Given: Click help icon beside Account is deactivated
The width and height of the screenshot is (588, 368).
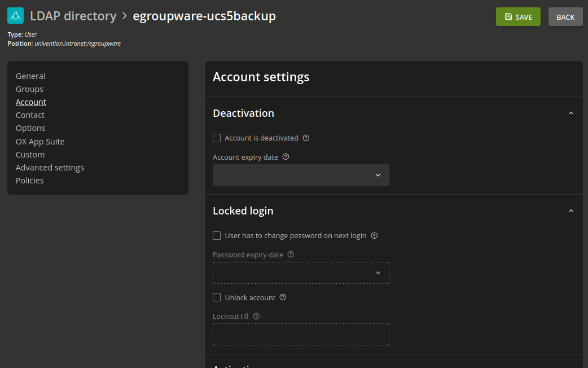Looking at the screenshot, I should coord(306,138).
